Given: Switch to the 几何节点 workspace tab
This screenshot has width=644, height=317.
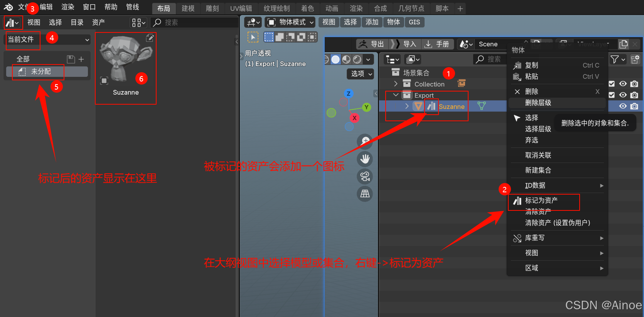Looking at the screenshot, I should pyautogui.click(x=411, y=8).
